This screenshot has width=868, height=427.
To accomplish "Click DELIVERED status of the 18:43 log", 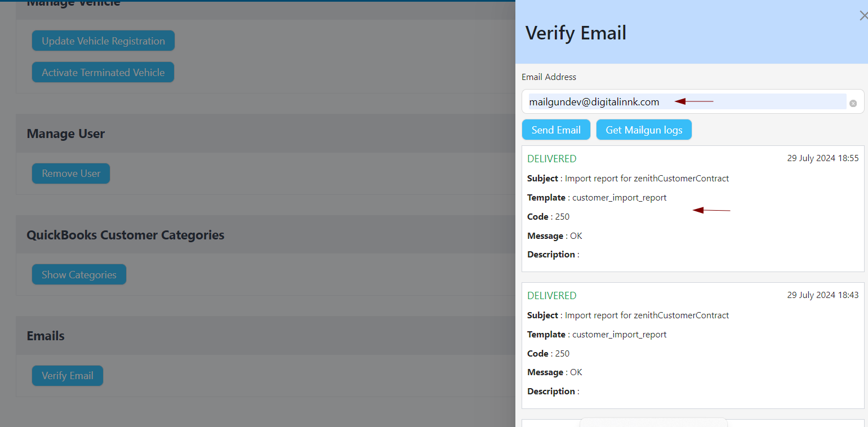I will 551,296.
